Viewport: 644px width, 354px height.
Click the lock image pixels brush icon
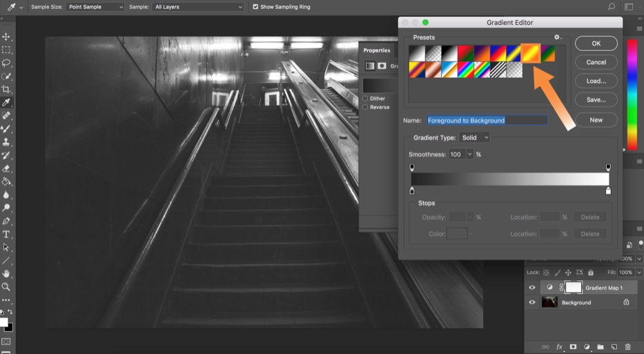pos(557,273)
